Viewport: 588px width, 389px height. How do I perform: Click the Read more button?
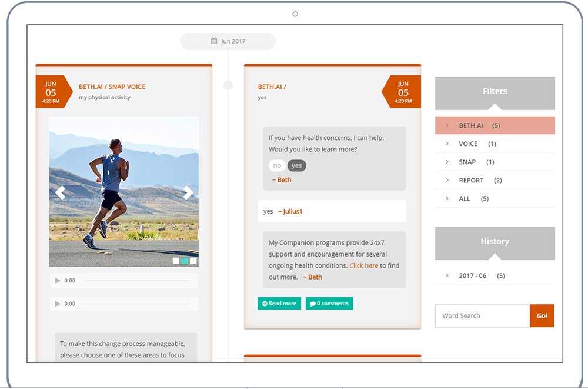279,304
